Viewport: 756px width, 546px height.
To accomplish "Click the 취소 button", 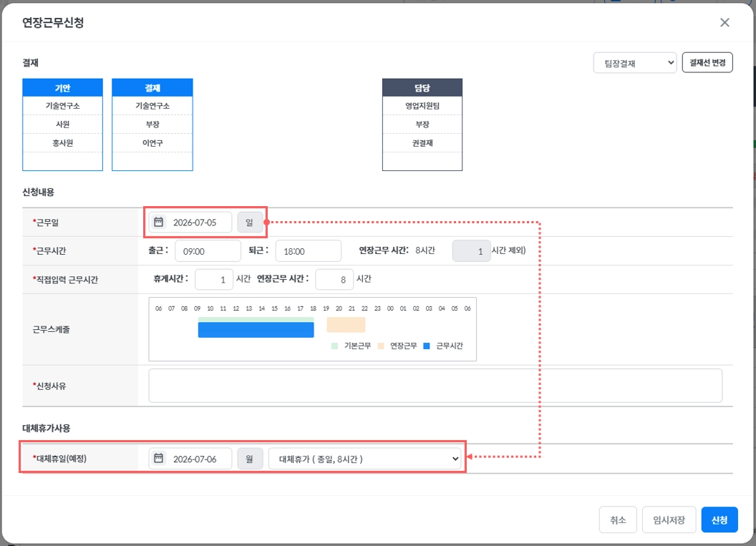I will (618, 520).
